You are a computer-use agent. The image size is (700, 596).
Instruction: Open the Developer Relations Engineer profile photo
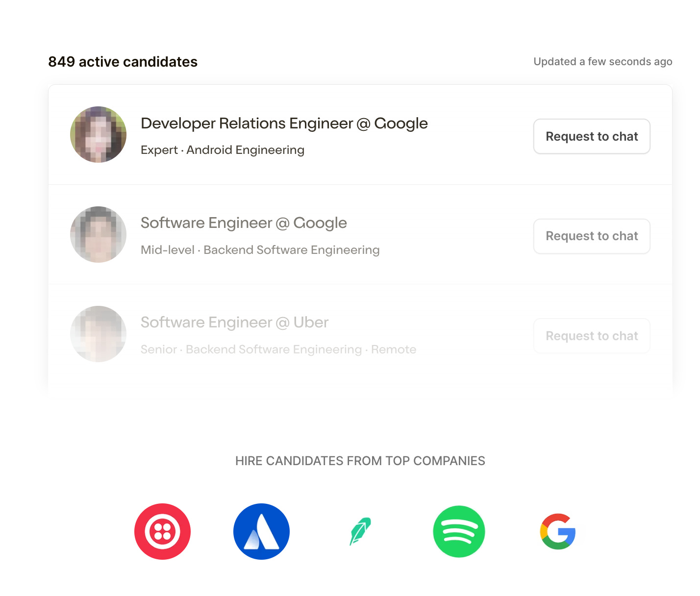(98, 134)
